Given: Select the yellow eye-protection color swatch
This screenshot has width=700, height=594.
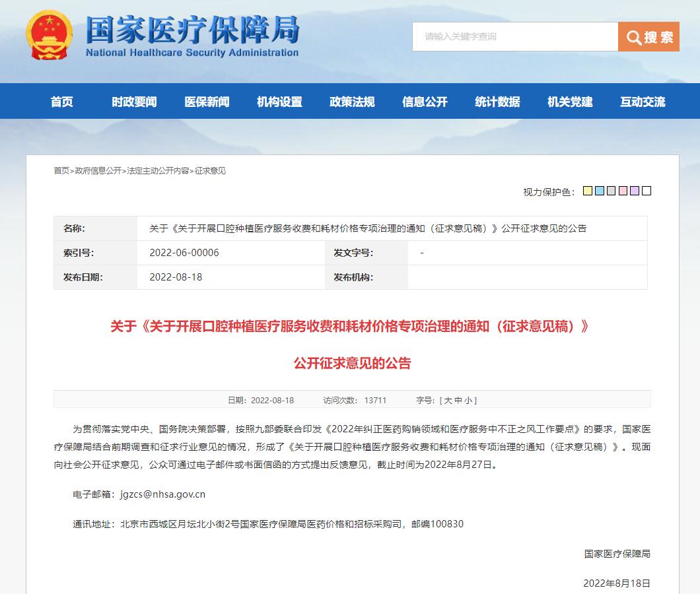Looking at the screenshot, I should point(587,191).
